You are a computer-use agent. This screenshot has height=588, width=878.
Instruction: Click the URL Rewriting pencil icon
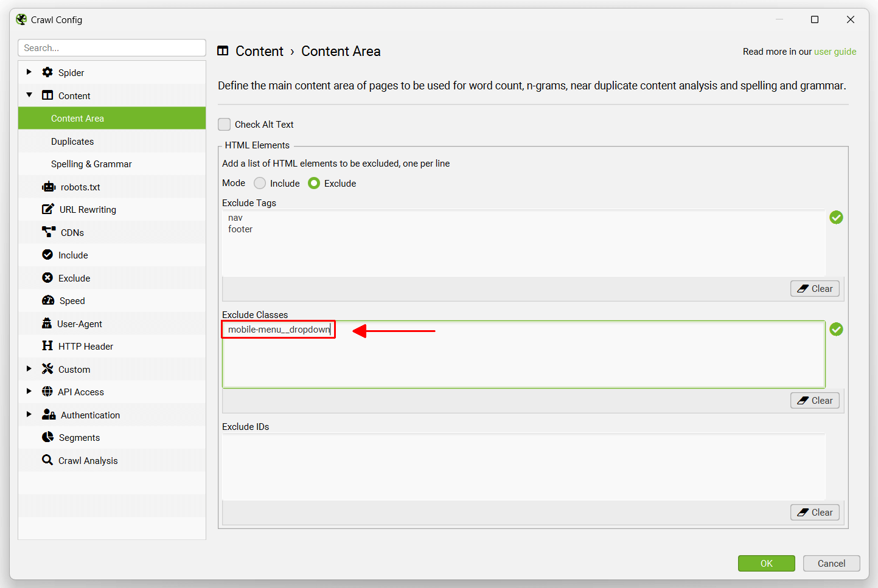pos(47,209)
